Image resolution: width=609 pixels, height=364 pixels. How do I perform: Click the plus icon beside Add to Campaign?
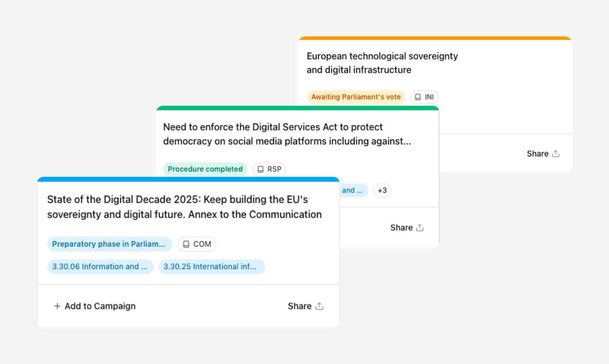click(57, 306)
